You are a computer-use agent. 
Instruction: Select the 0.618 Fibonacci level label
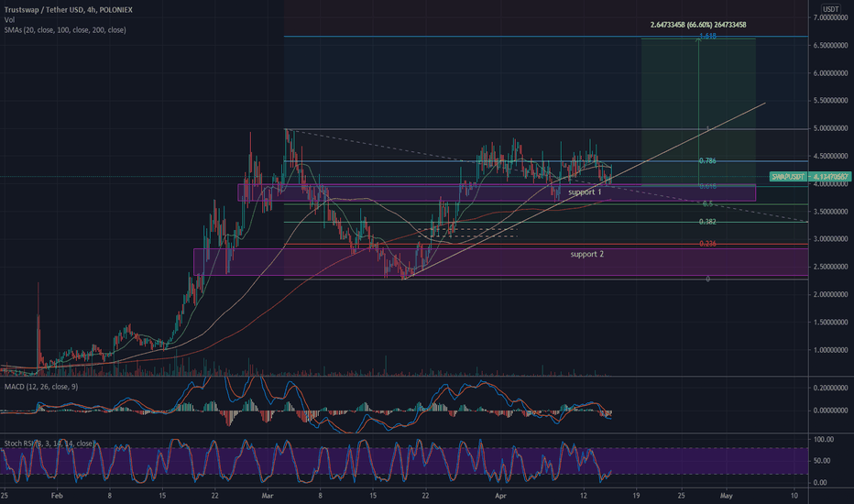coord(707,186)
